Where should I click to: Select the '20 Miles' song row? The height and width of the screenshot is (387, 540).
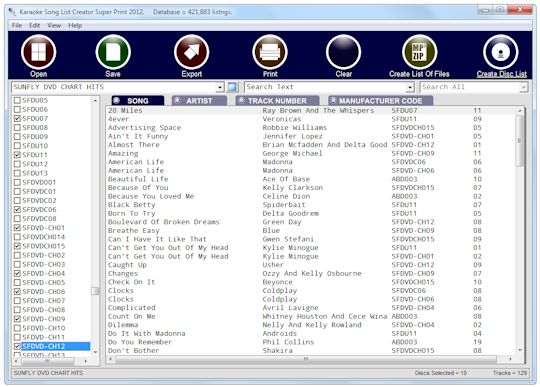click(311, 111)
